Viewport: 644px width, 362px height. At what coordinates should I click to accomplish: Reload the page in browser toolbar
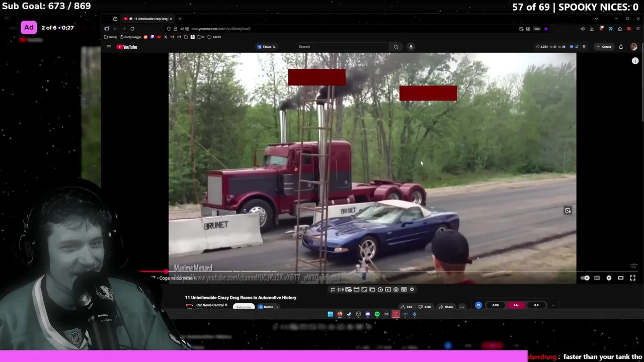[132, 29]
